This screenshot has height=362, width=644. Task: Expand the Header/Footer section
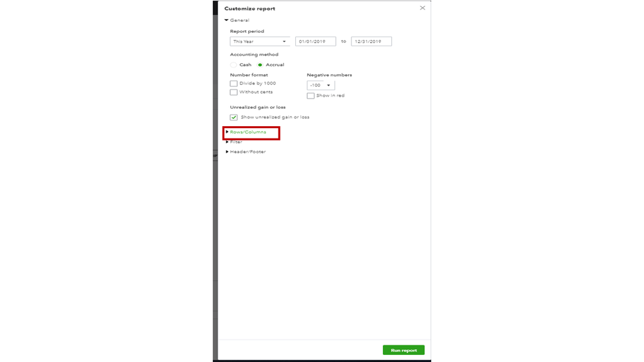[246, 152]
